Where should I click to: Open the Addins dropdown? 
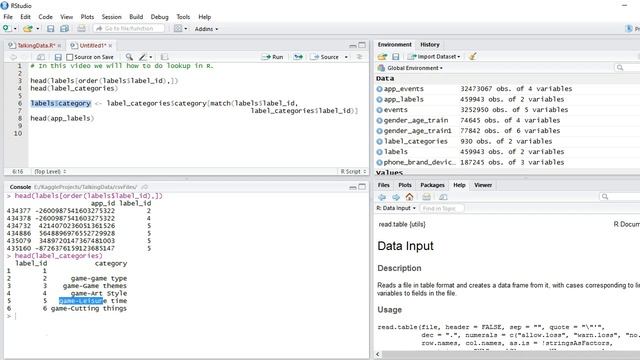206,29
